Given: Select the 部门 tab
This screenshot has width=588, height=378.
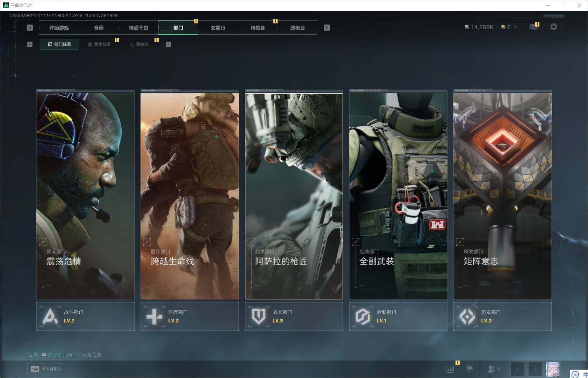Looking at the screenshot, I should tap(178, 28).
